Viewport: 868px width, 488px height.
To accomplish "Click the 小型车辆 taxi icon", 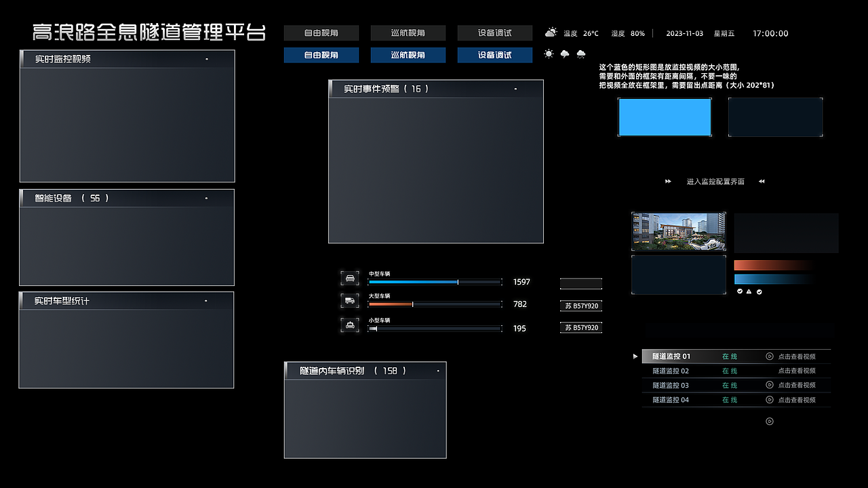I will (x=350, y=325).
